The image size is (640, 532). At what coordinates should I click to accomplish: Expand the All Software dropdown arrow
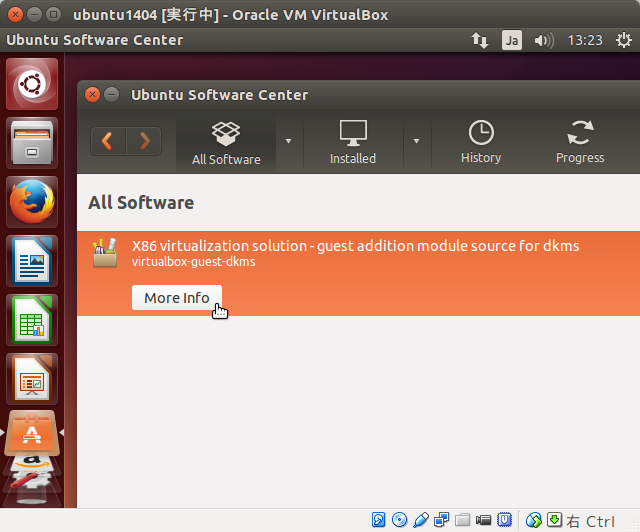[x=289, y=141]
